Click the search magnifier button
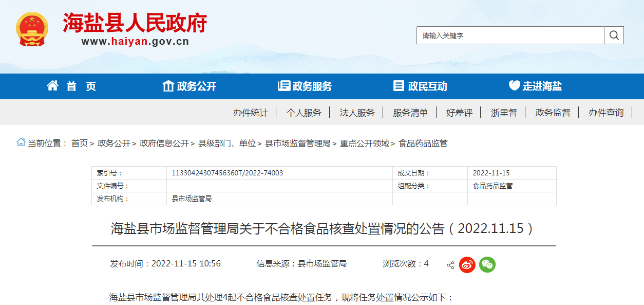Screen dimensions: 644x305 click(x=614, y=35)
